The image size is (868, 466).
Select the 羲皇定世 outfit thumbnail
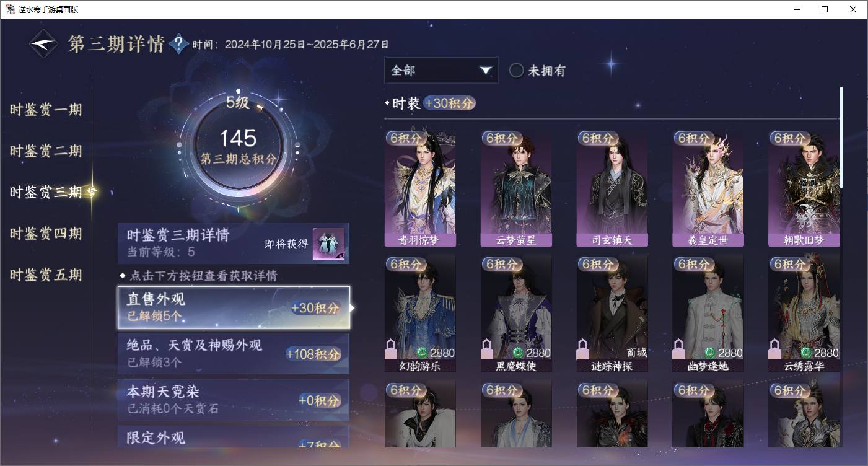(x=708, y=188)
